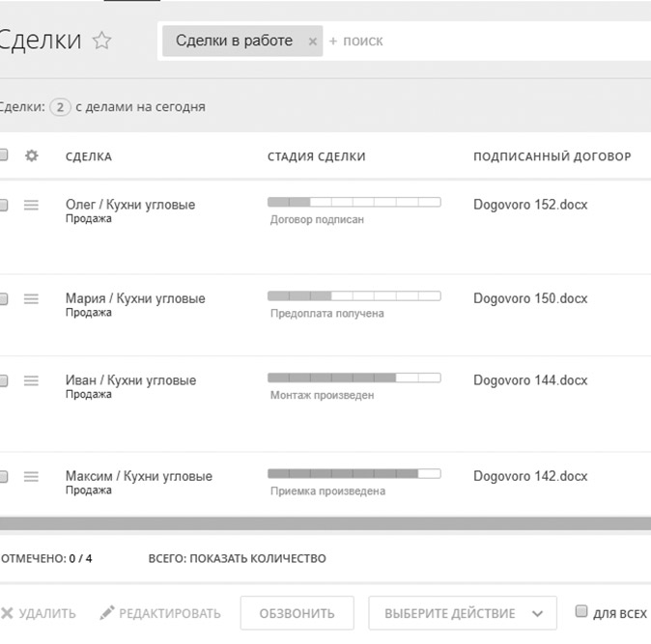Open row menu for Иван deal
Image resolution: width=651 pixels, height=644 pixels.
point(31,381)
